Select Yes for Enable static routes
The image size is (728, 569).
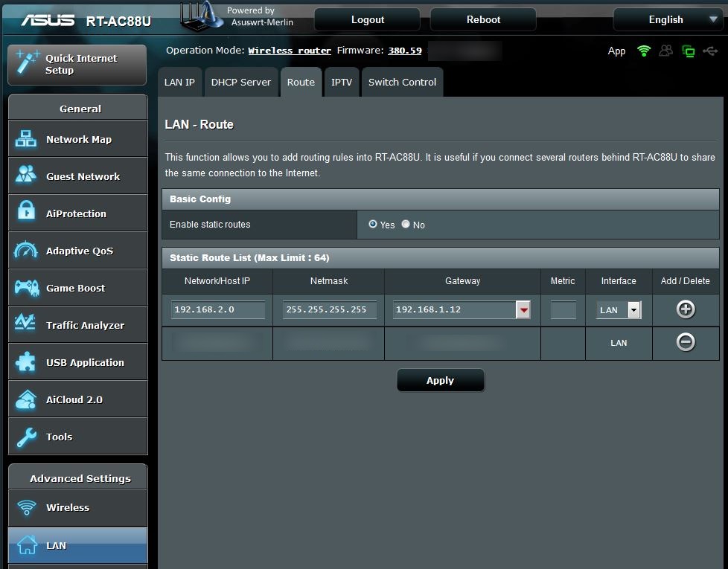(x=373, y=224)
